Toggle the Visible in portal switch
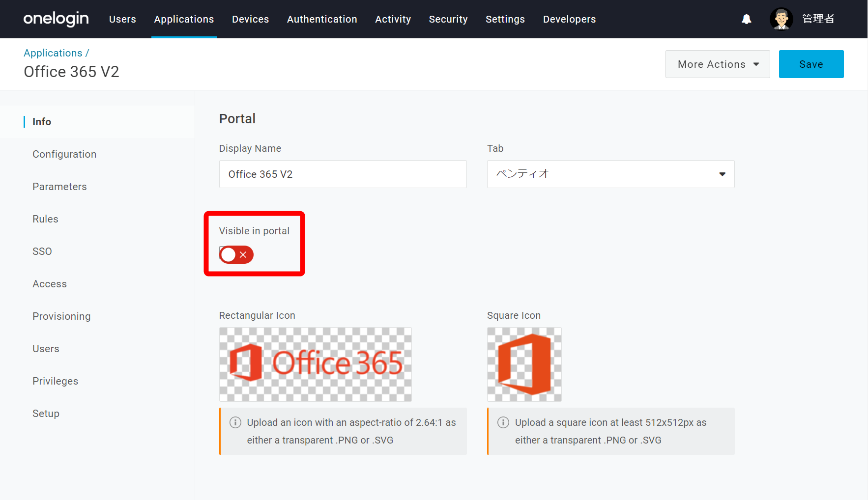 click(x=236, y=254)
